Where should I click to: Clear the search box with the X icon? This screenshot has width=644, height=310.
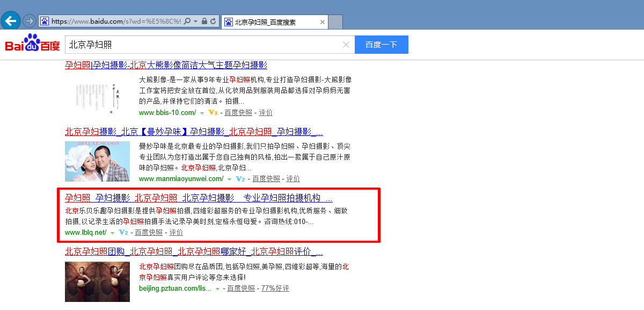click(346, 45)
